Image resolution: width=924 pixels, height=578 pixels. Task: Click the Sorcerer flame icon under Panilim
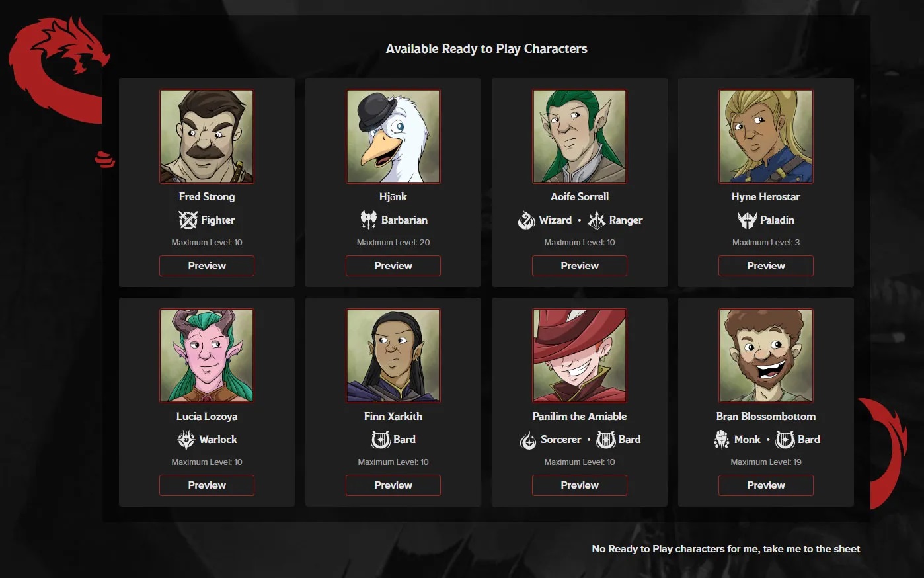click(528, 440)
